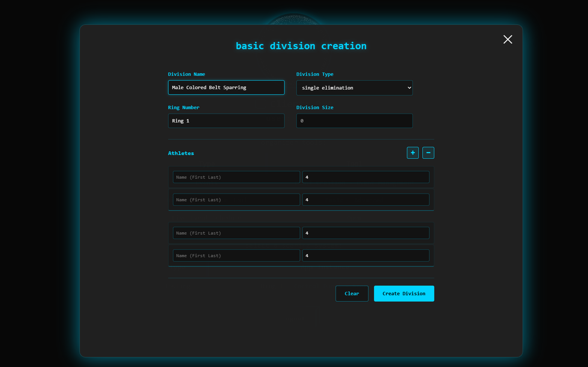Select the third athlete's name field

(x=236, y=233)
